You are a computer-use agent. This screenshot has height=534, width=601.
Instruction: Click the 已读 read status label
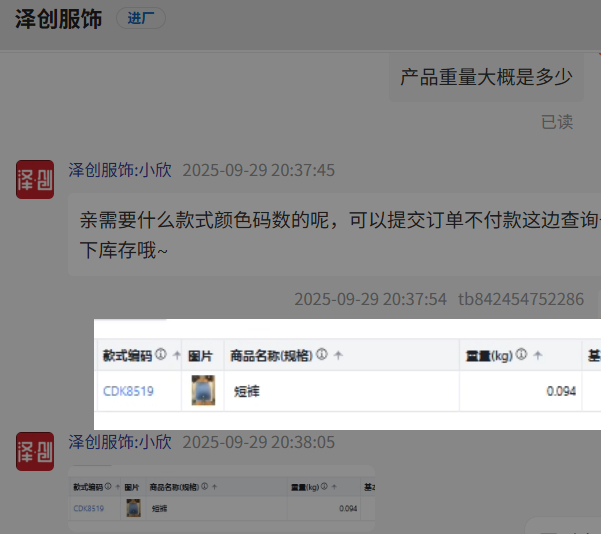click(557, 122)
